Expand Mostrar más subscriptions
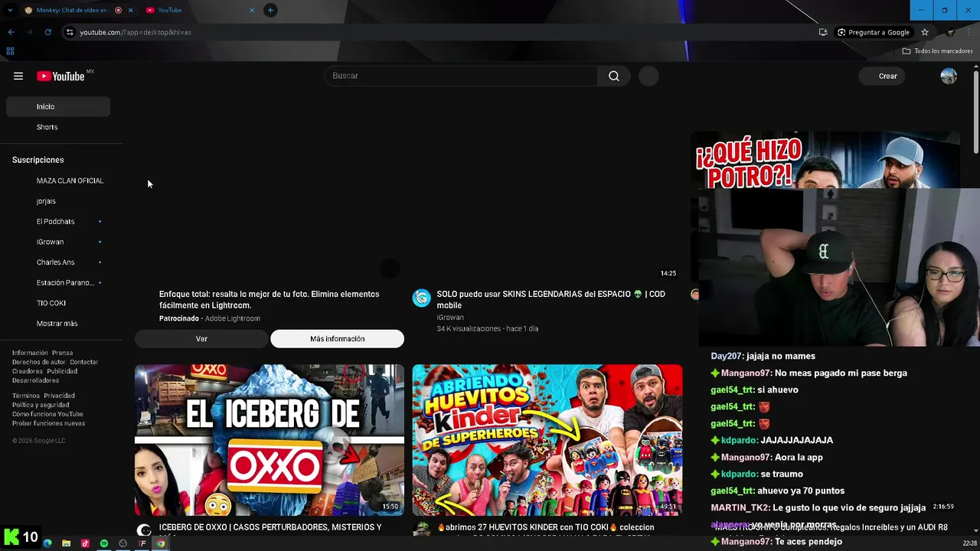The width and height of the screenshot is (980, 551). 58,324
